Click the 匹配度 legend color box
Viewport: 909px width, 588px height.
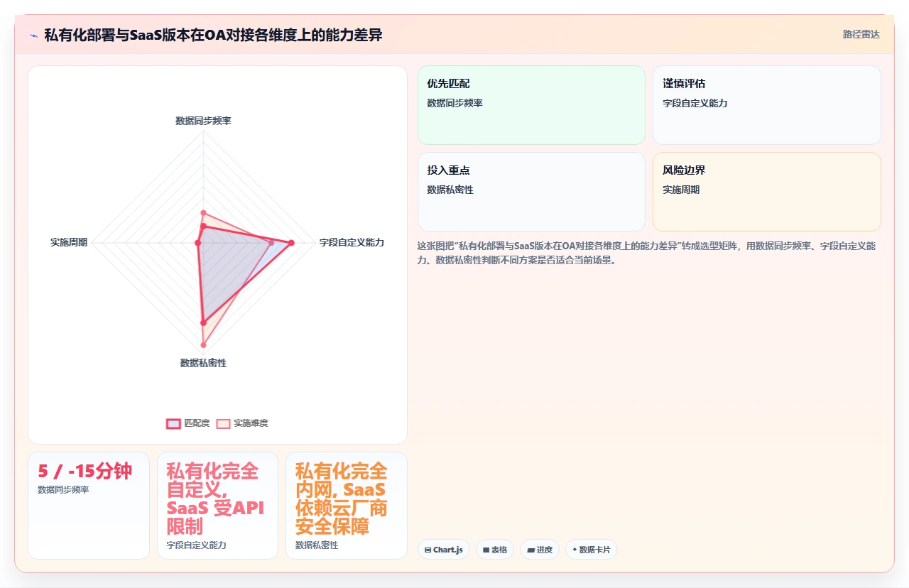pos(173,423)
